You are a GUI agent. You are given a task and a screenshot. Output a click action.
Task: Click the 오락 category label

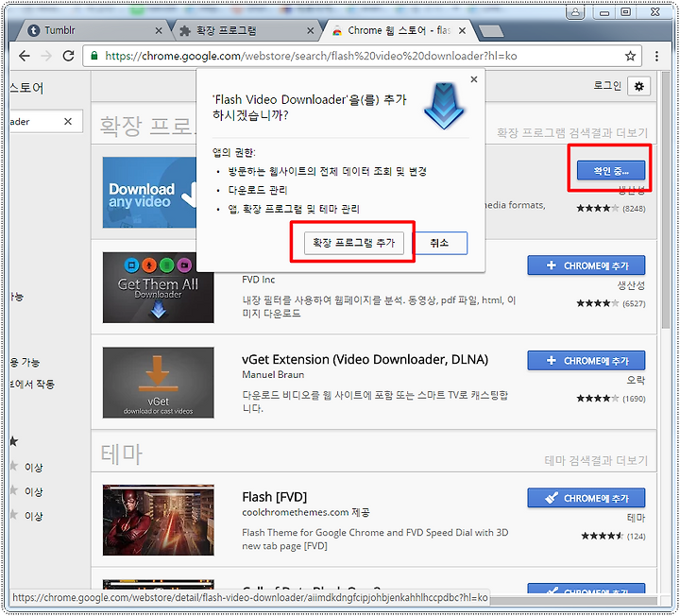[636, 380]
